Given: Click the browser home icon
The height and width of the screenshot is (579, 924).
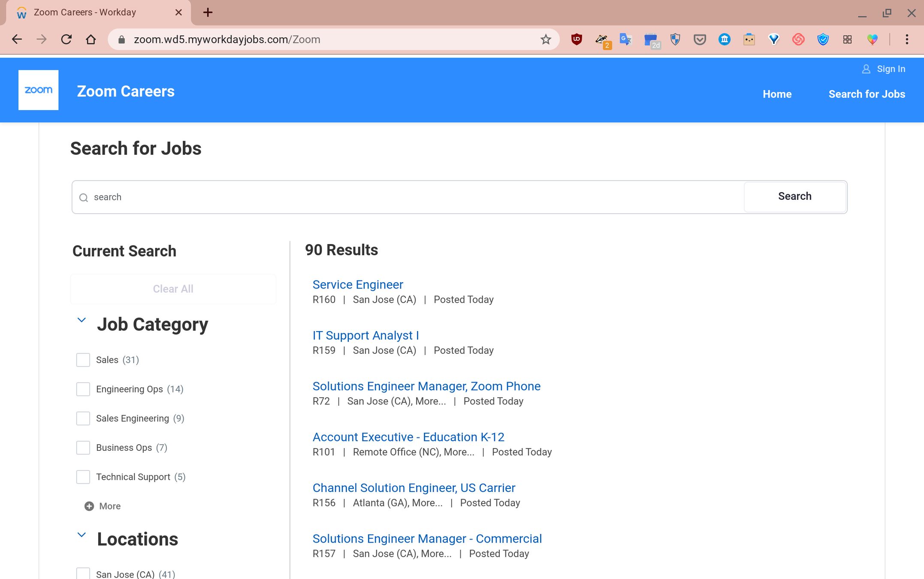Looking at the screenshot, I should [x=91, y=39].
